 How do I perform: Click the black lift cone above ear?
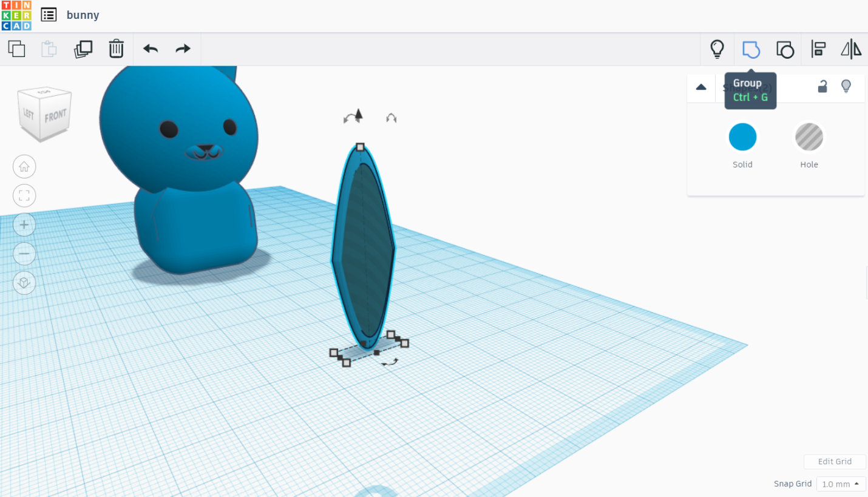tap(359, 115)
